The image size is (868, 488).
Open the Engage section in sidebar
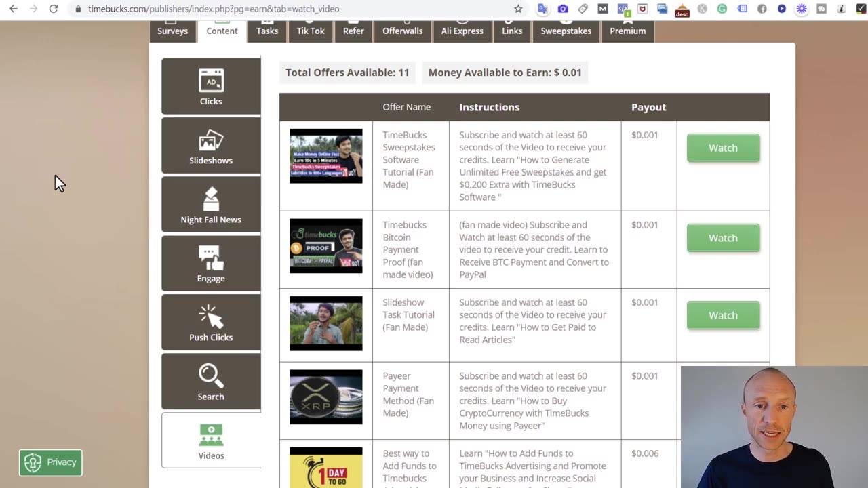coord(211,263)
